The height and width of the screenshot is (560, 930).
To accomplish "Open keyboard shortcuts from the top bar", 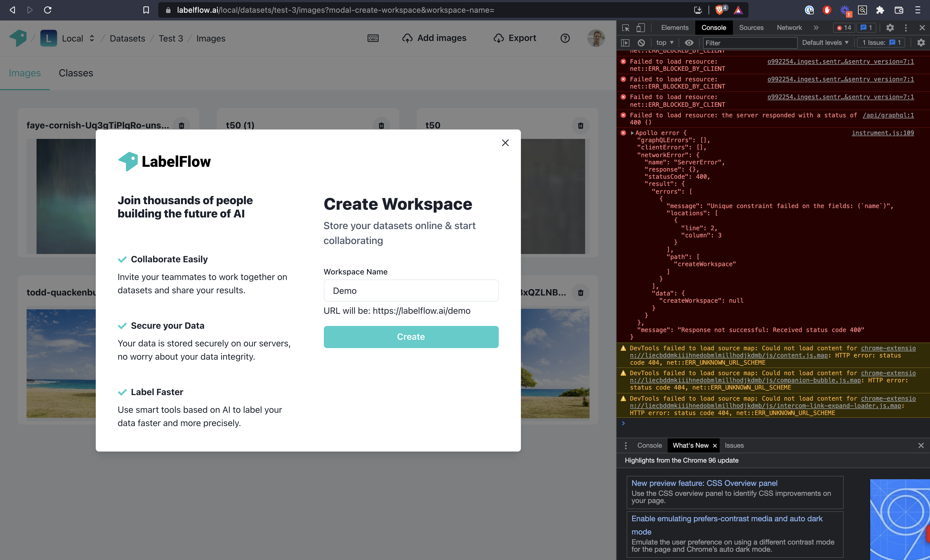I will pos(373,38).
